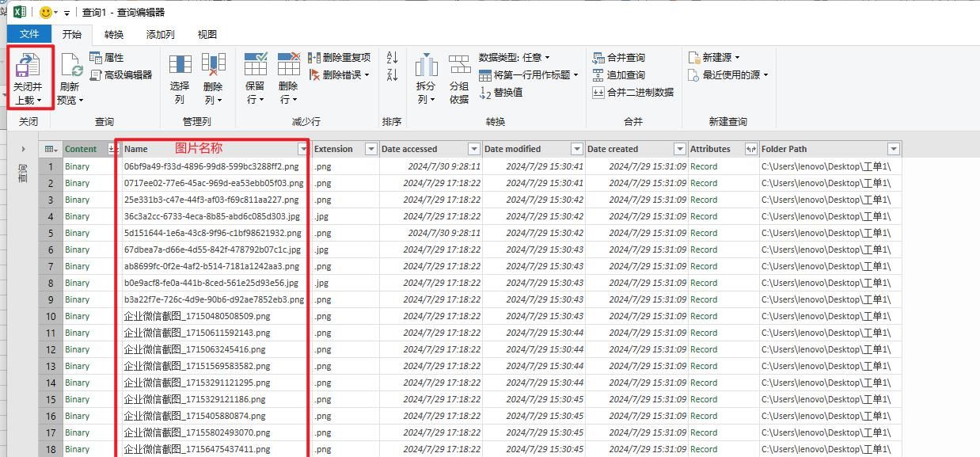Open the Data Type (数据类型: 任意) dropdown
Screen dimensions: 980x457
(515, 58)
